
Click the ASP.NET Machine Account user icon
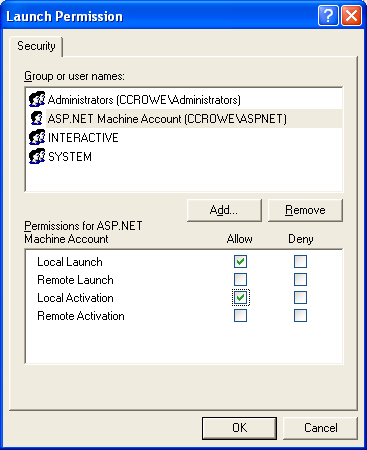pyautogui.click(x=37, y=118)
